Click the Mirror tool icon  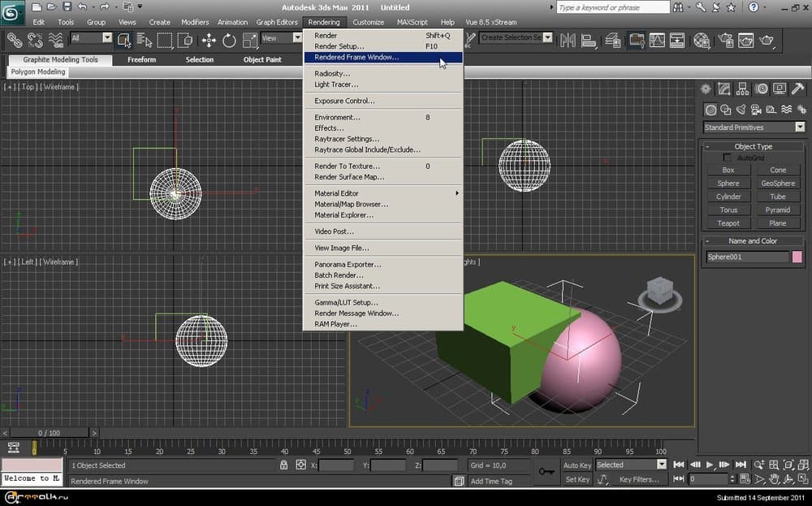pos(568,40)
